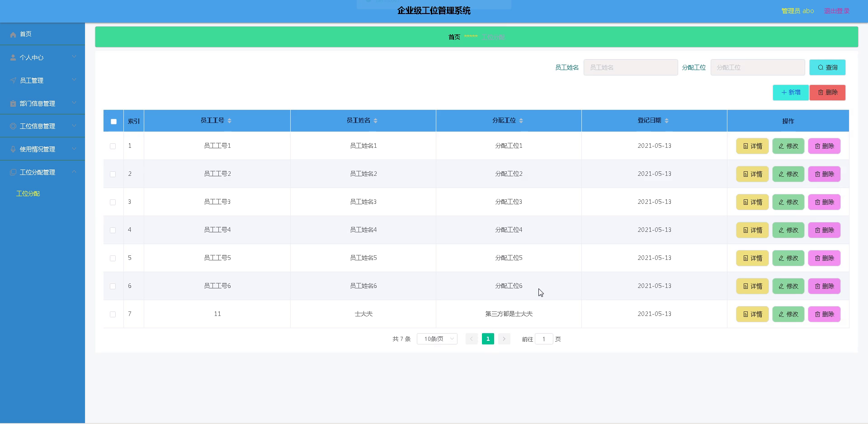This screenshot has width=868, height=424.
Task: Sort the 登记日期 column using its arrows
Action: [667, 121]
